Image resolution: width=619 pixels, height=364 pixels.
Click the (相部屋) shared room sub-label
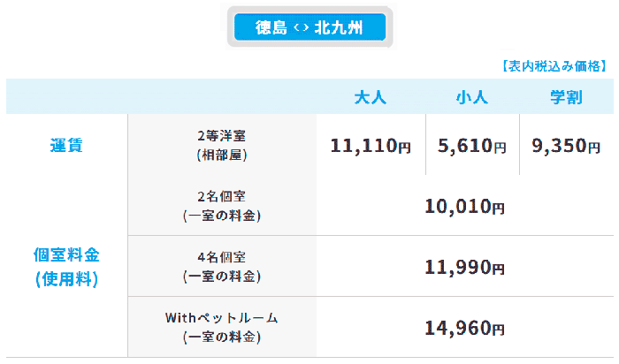pos(221,155)
